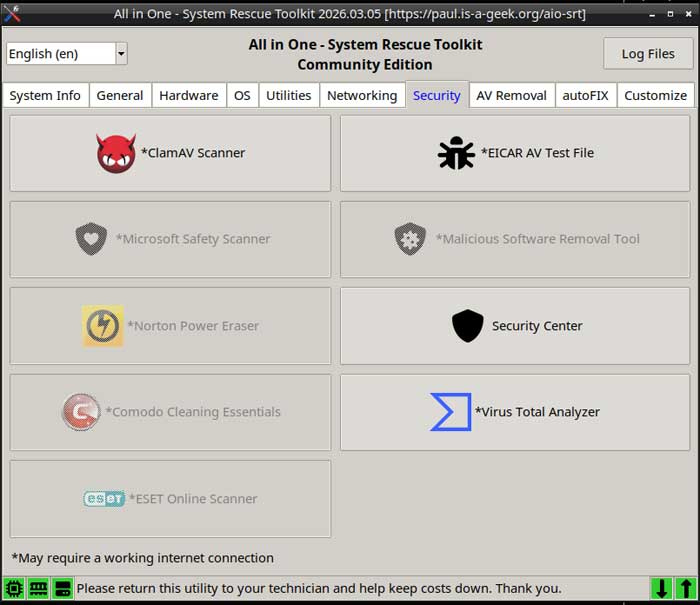Click the green down arrow icon
The width and height of the screenshot is (700, 605).
pyautogui.click(x=662, y=588)
